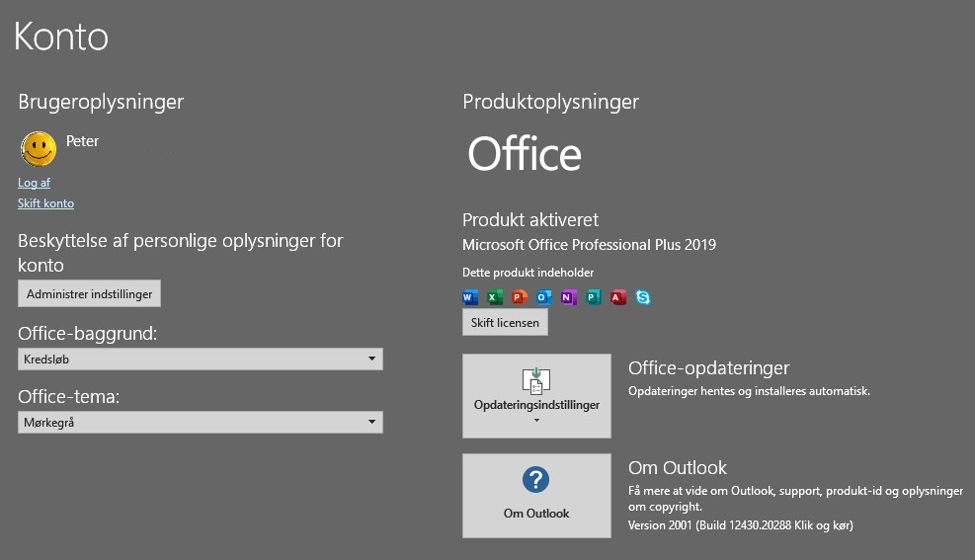Open the Om Outlook button
The width and height of the screenshot is (975, 560).
536,496
